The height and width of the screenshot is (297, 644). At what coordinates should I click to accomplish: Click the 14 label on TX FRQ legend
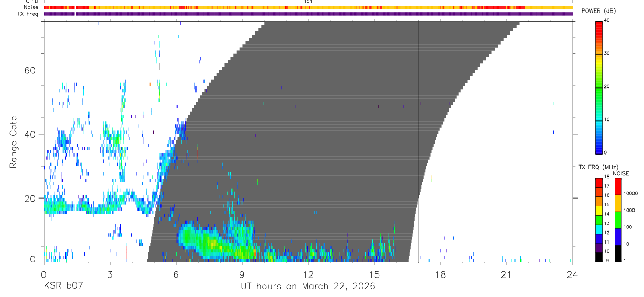607,214
